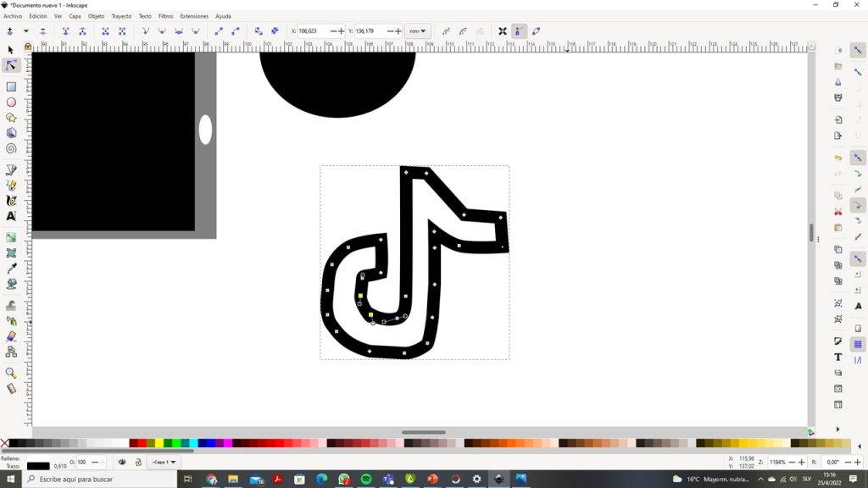Open the Filtros menu
Screen dimensions: 868x488
tap(165, 16)
